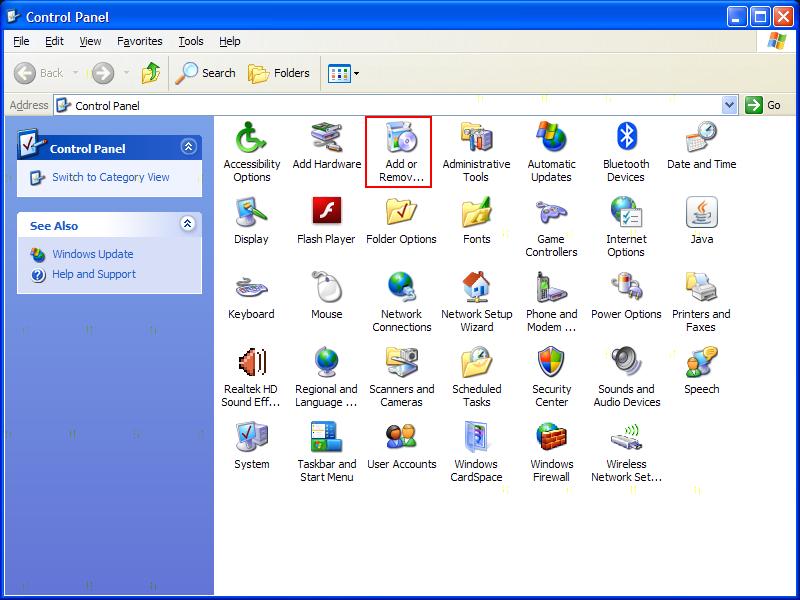Open Flash Player settings
Viewport: 800px width, 600px height.
pos(326,220)
